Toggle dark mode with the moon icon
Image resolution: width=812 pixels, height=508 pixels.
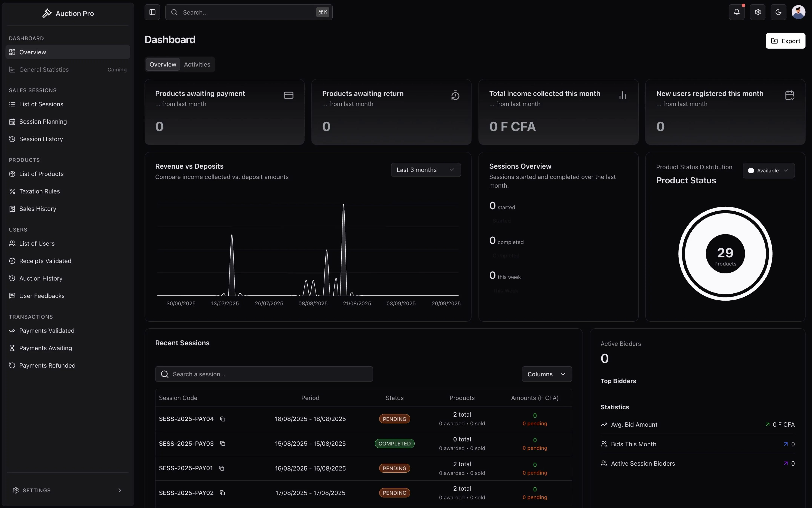pos(778,12)
